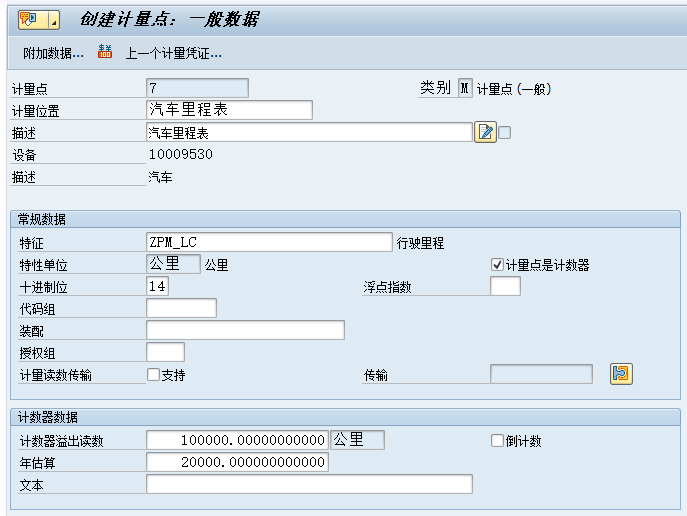This screenshot has width=687, height=516.
Task: Click the 文本 text input field
Action: [x=309, y=484]
